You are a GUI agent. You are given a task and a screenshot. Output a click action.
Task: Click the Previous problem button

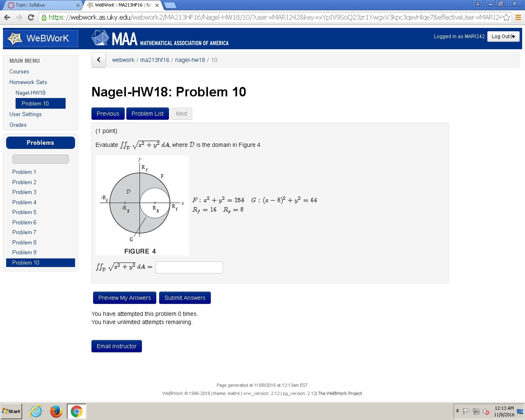108,114
